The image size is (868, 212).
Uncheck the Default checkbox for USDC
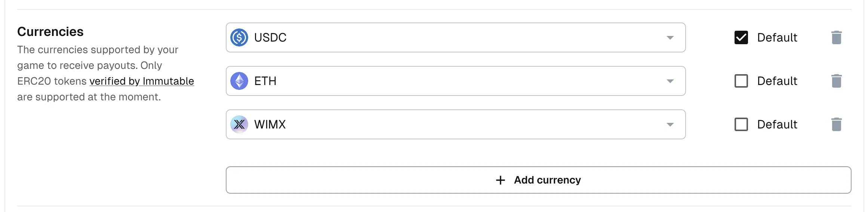click(x=741, y=37)
